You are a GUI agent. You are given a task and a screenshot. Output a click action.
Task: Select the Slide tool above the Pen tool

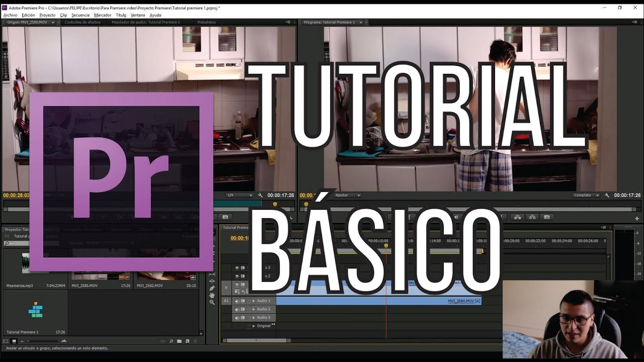pos(212,281)
